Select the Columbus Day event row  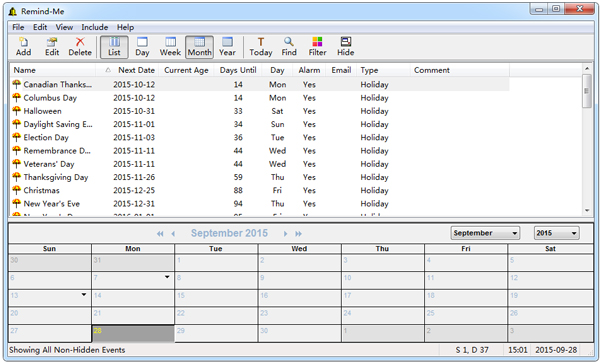click(260, 98)
